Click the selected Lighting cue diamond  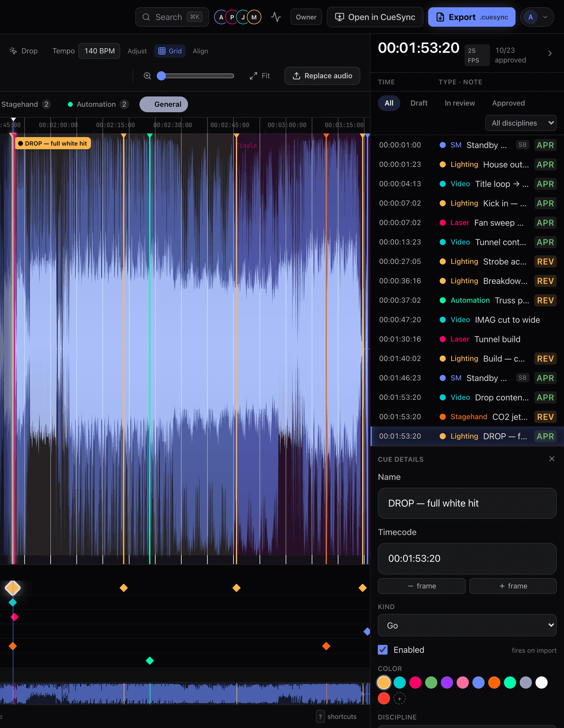[x=13, y=588]
